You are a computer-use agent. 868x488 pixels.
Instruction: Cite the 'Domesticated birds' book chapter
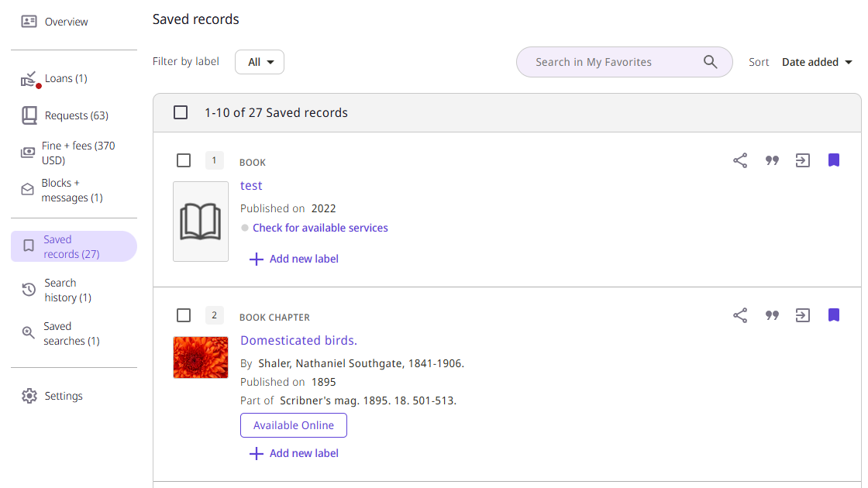click(772, 315)
